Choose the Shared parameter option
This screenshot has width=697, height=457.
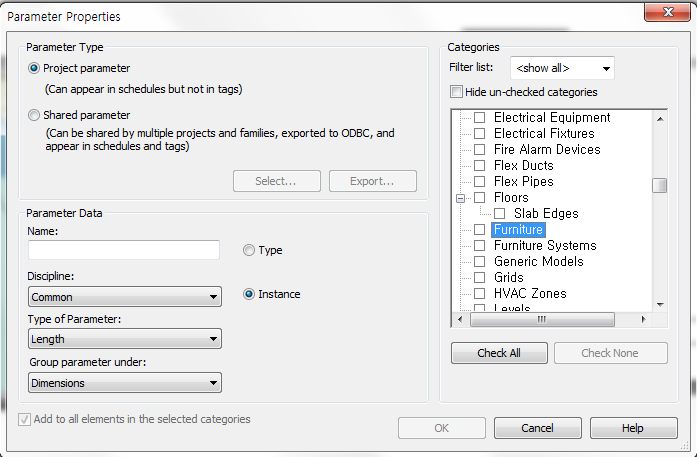(35, 115)
